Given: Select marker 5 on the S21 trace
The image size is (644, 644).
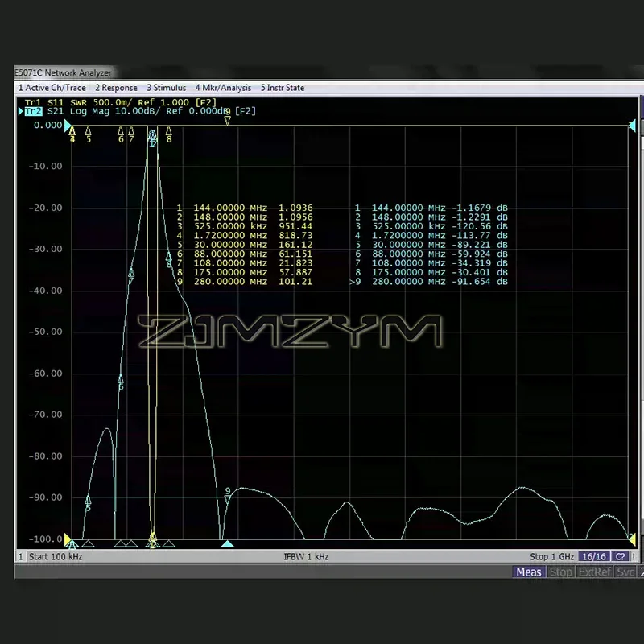Looking at the screenshot, I should pos(88,504).
